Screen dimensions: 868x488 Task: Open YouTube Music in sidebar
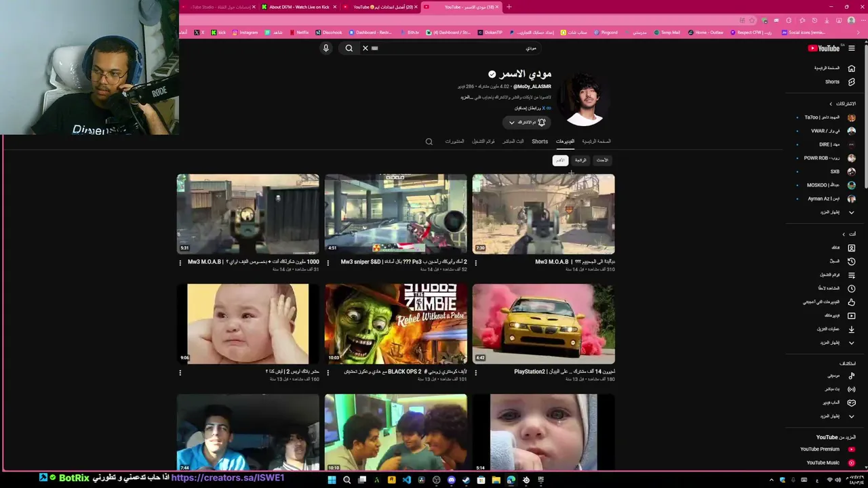(x=830, y=463)
